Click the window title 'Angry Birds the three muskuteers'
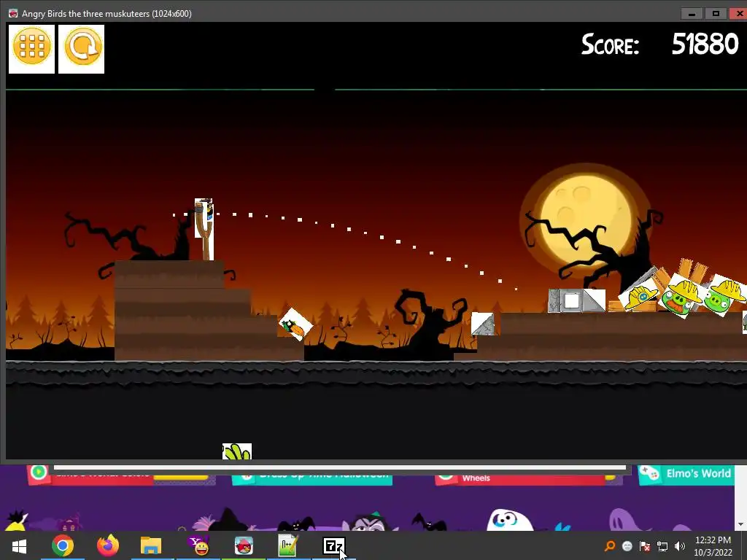 coord(107,13)
